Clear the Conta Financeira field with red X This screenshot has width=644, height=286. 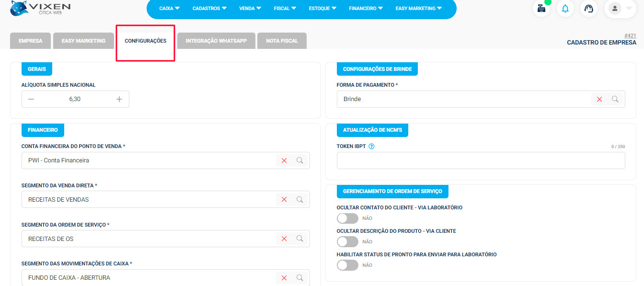pos(284,160)
